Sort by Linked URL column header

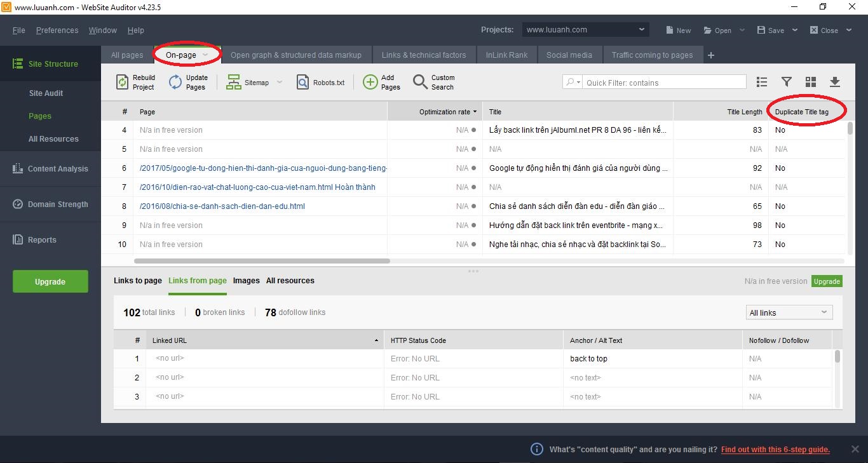[264, 340]
